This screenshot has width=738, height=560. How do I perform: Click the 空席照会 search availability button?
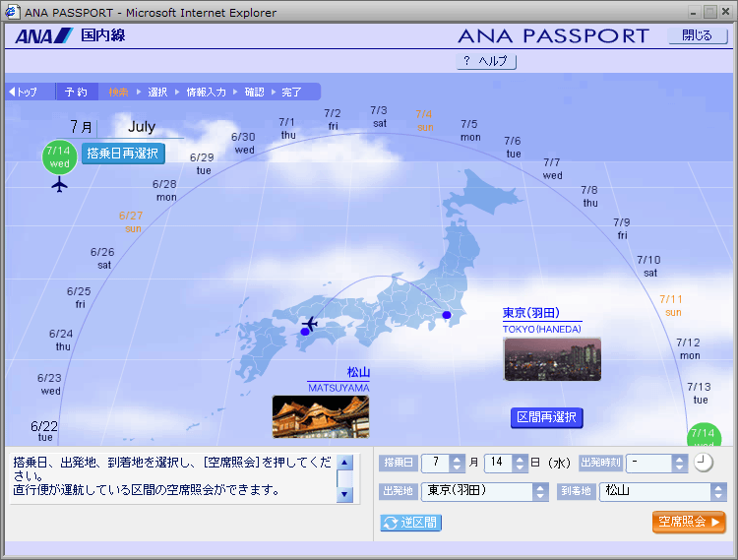pos(689,522)
